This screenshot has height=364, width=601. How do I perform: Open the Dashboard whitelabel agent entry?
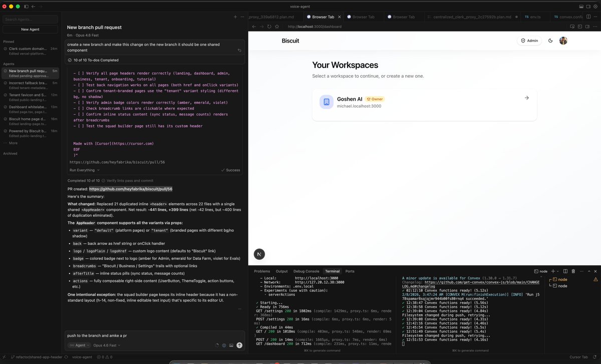click(31, 109)
